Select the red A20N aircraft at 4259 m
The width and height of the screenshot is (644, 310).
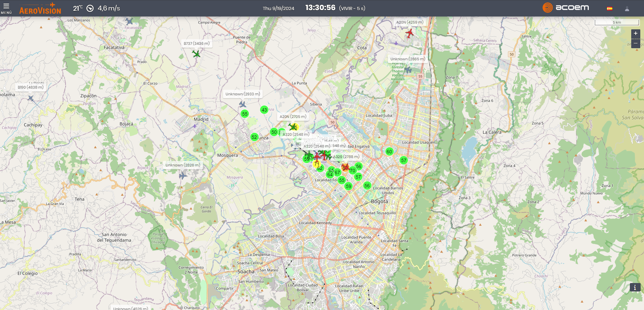pyautogui.click(x=410, y=33)
